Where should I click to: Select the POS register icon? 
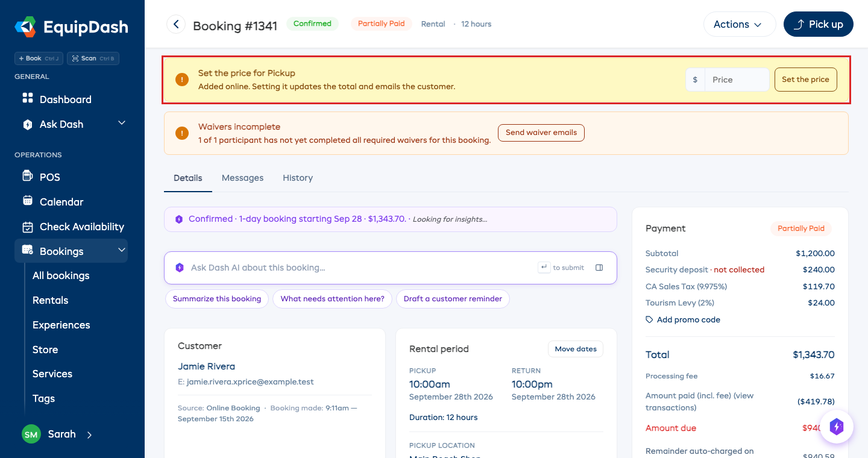coord(27,176)
